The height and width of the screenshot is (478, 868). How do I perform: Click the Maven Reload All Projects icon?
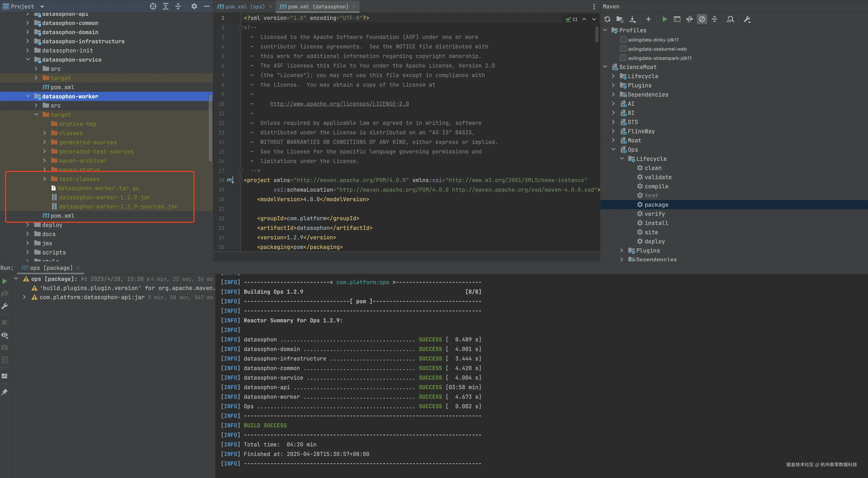tap(607, 19)
